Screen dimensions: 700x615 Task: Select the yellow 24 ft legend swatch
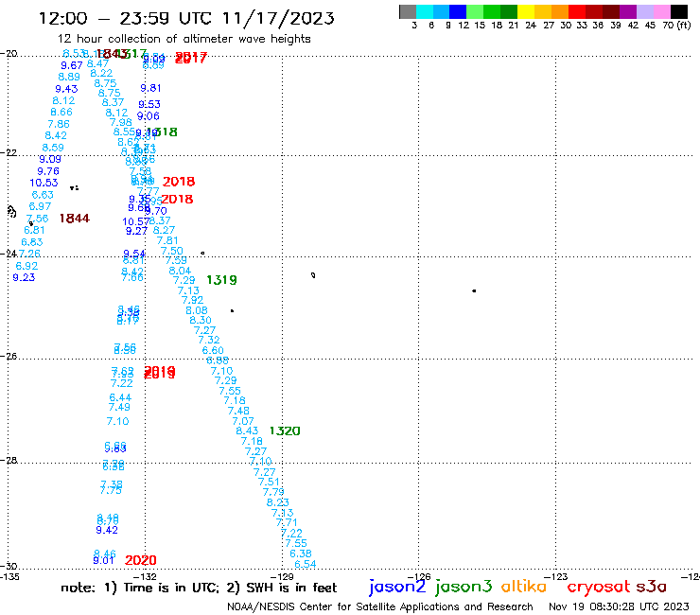(526, 11)
